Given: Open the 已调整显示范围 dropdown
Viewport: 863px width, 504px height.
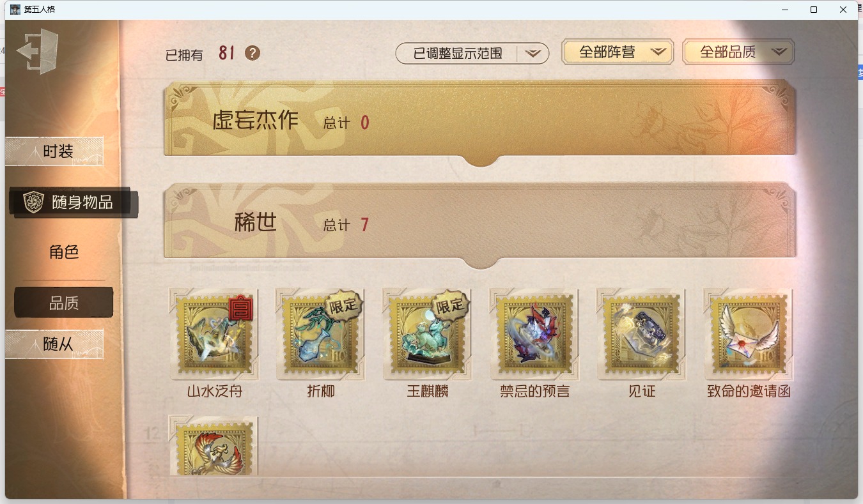Looking at the screenshot, I should pos(472,53).
